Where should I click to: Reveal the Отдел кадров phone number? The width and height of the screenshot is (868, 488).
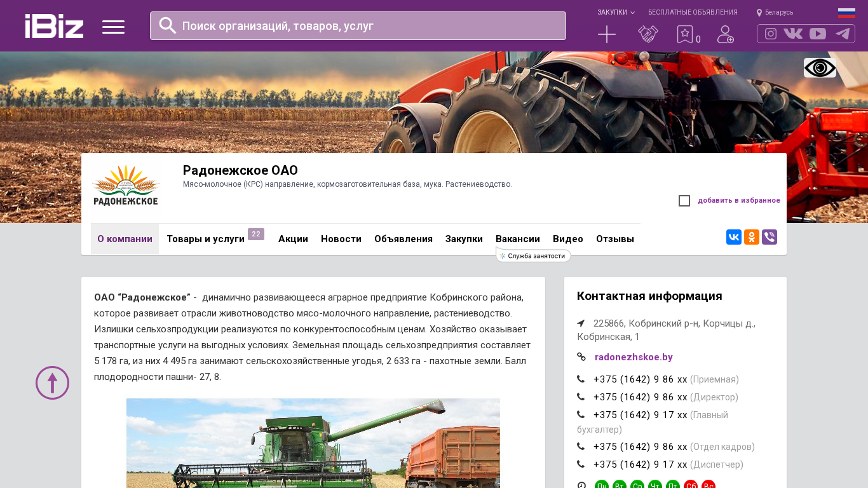click(641, 447)
